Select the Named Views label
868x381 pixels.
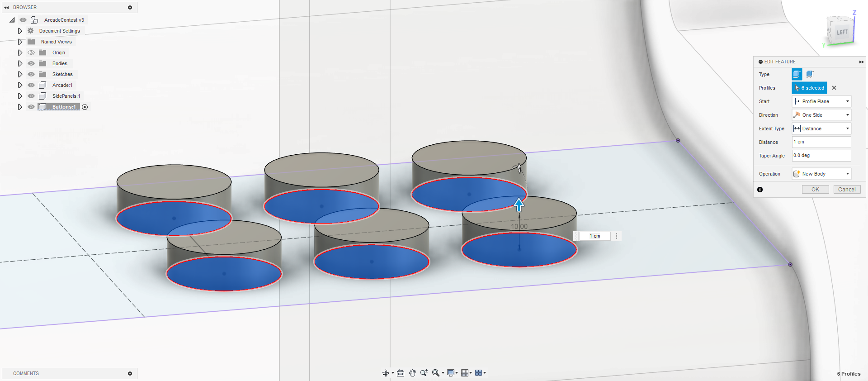(57, 42)
